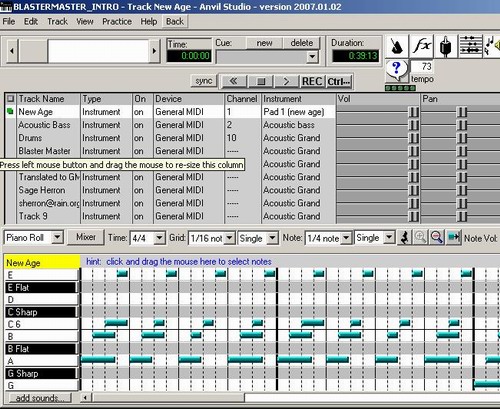This screenshot has height=409, width=500.
Task: Open the View menu
Action: 85,22
